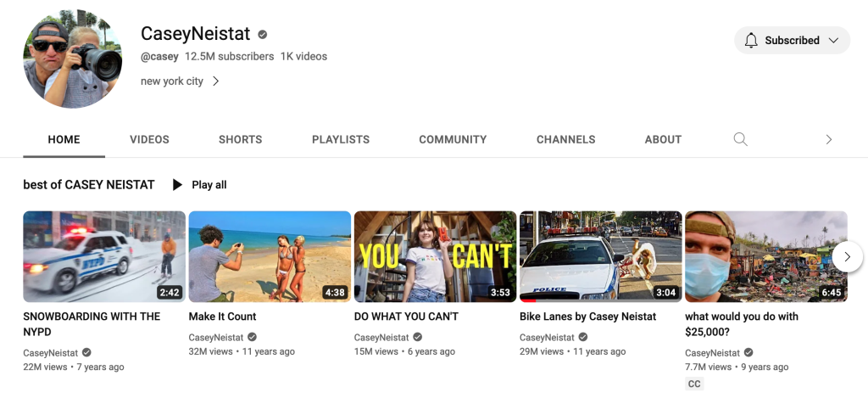Click the CC badge under $25,000 video
This screenshot has height=398, width=868.
point(694,384)
